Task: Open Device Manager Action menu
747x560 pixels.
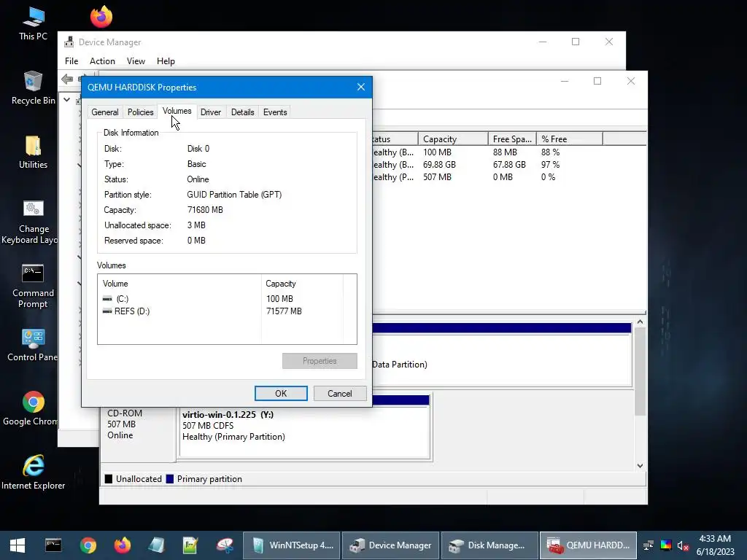Action: pos(102,61)
